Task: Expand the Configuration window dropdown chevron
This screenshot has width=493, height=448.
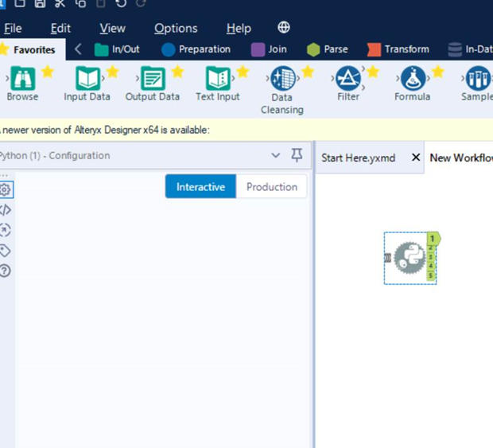Action: pyautogui.click(x=275, y=155)
